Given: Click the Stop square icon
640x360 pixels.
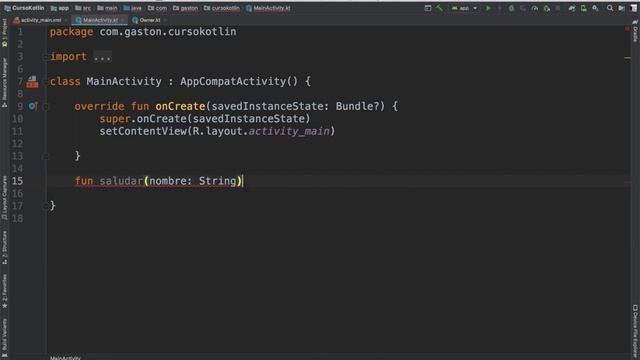Looking at the screenshot, I should [558, 8].
